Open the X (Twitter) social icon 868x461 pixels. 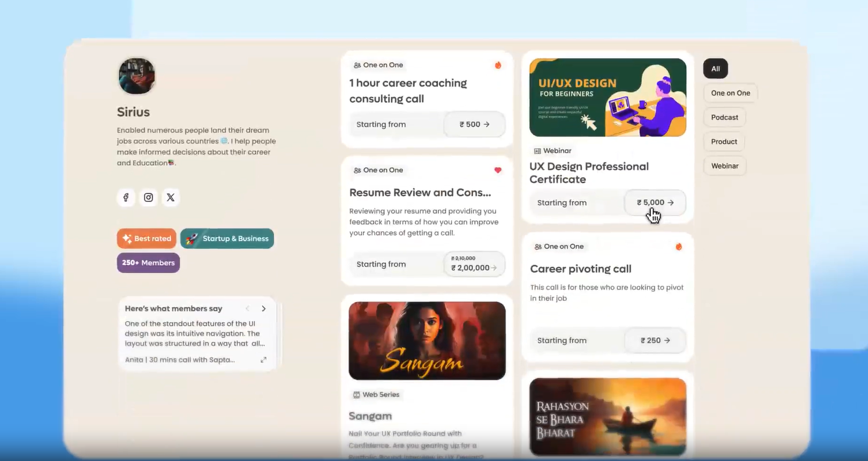[x=171, y=197]
